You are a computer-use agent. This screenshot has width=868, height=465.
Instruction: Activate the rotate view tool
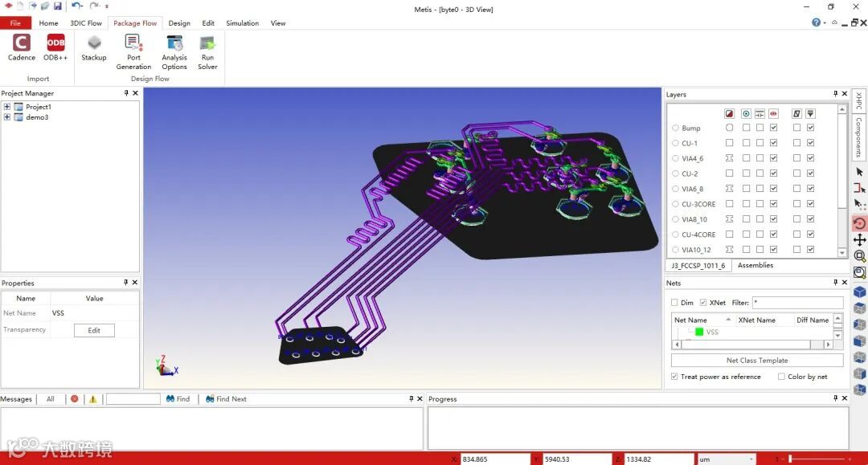[859, 223]
